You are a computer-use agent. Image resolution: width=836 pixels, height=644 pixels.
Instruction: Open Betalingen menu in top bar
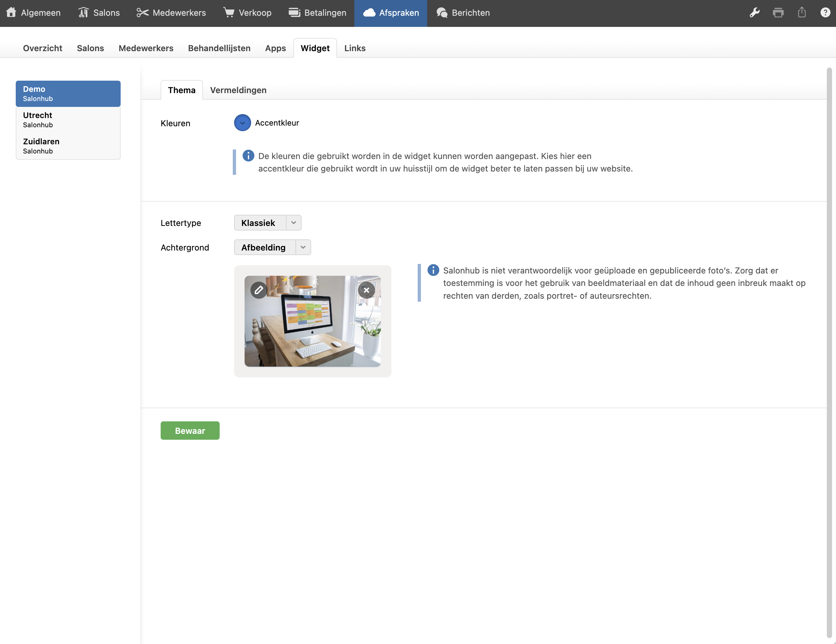317,13
